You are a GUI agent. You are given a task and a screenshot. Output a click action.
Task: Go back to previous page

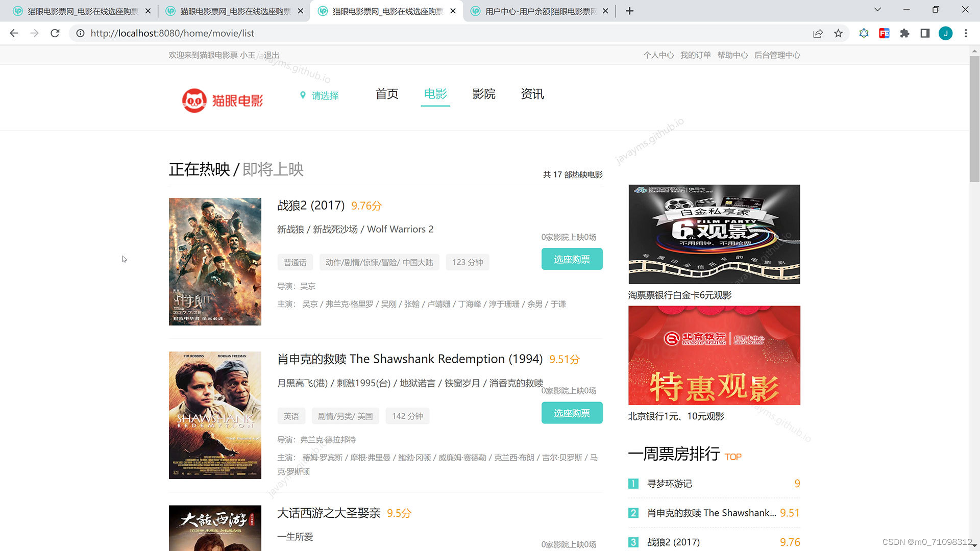click(14, 33)
